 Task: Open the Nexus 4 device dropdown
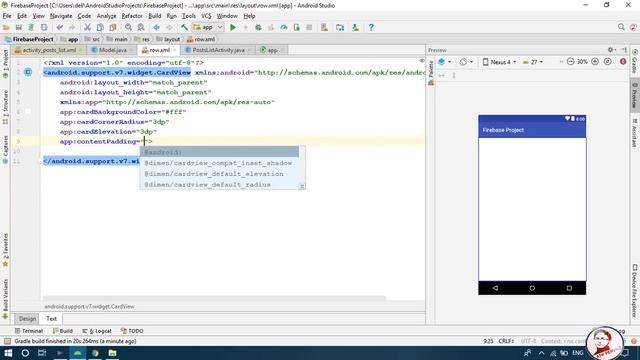tap(499, 62)
